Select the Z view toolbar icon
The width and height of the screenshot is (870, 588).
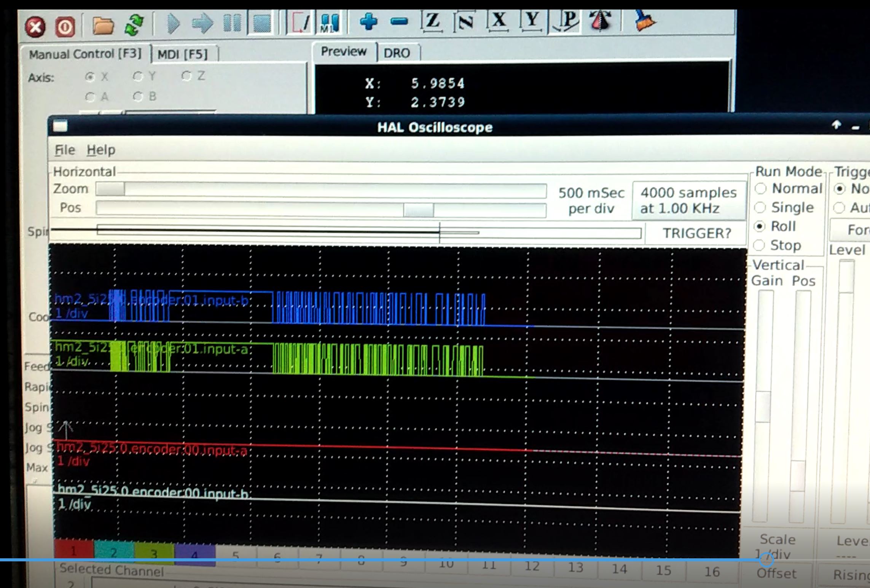(432, 21)
